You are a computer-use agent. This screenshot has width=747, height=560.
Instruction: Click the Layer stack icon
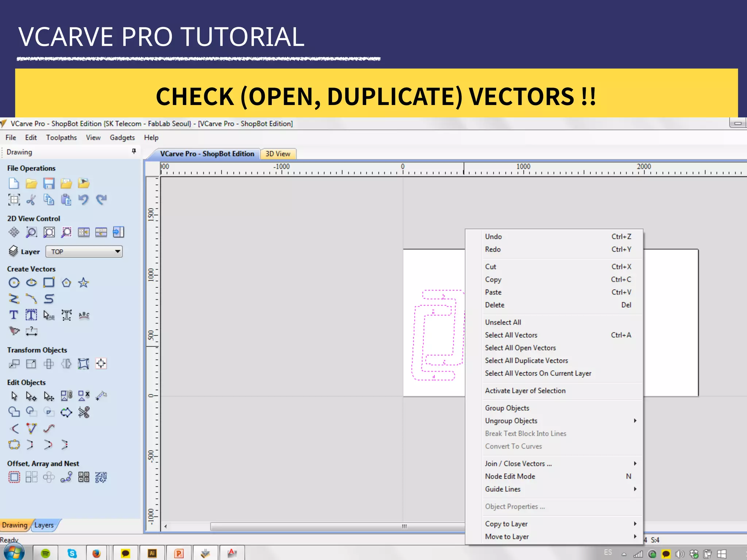(13, 251)
